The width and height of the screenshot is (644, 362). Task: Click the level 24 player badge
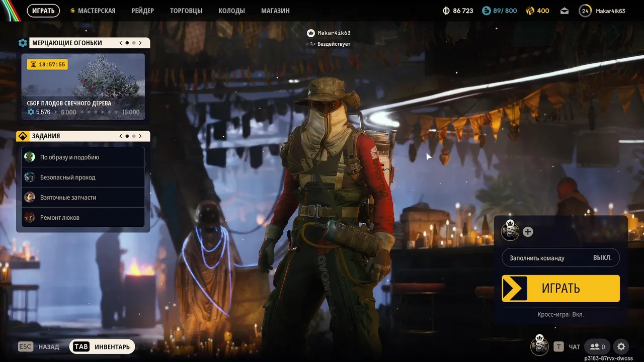(x=585, y=11)
